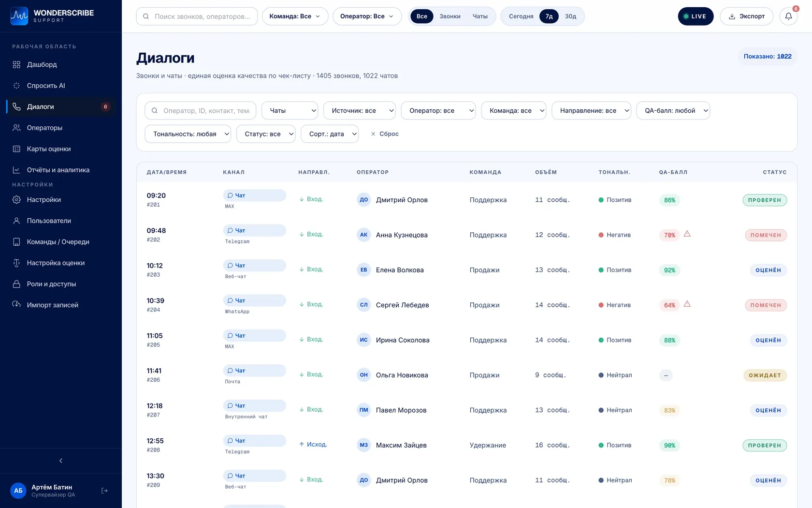This screenshot has height=508, width=812.
Task: Expand the filter Команда: все dropdown
Action: pos(513,111)
